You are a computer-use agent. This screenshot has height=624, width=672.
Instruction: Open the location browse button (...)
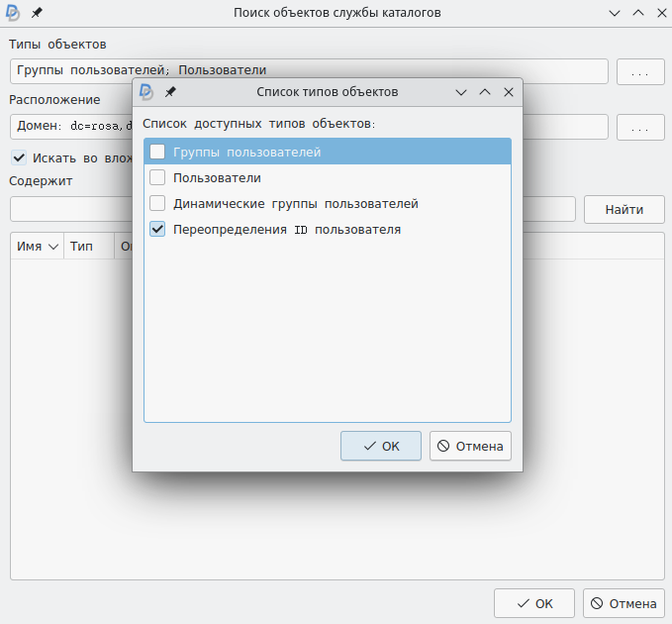click(640, 128)
